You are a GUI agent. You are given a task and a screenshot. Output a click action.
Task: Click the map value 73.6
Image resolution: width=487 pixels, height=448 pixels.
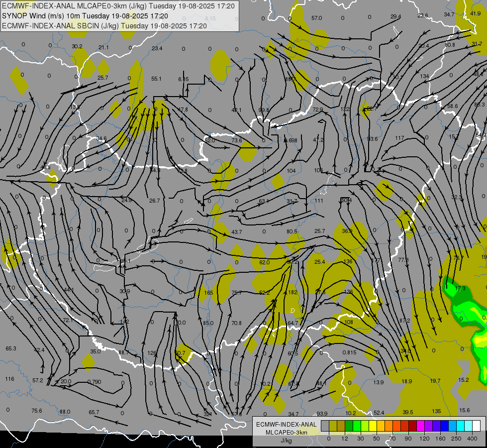[237, 140]
